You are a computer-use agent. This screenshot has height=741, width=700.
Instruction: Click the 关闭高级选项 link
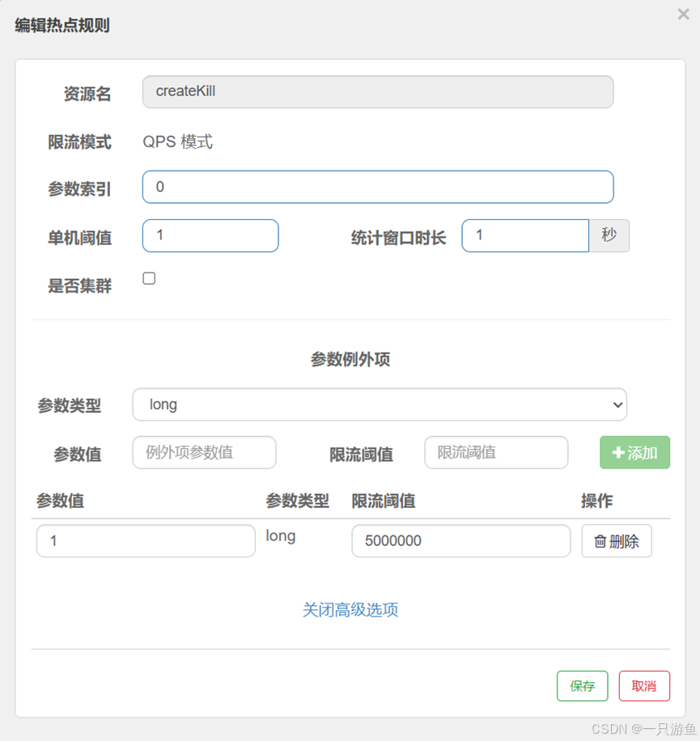350,610
